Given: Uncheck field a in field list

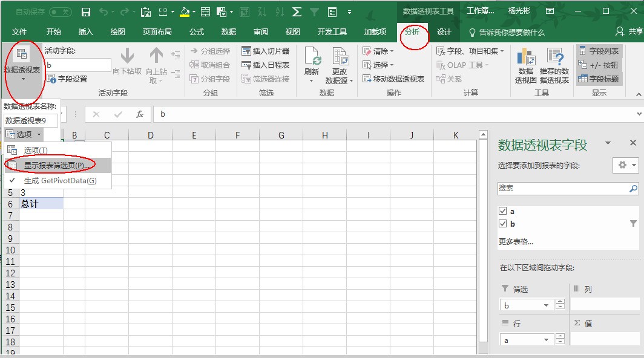Looking at the screenshot, I should [x=502, y=211].
